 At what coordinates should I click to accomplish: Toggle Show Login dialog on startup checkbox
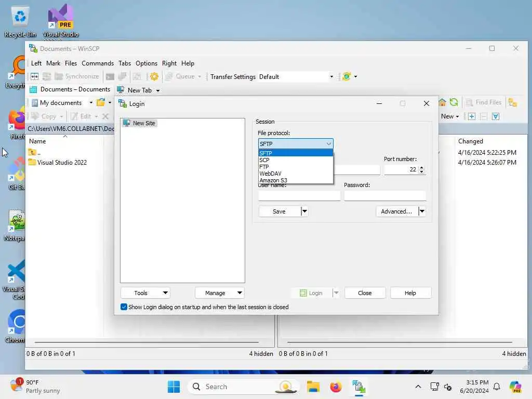click(x=124, y=307)
